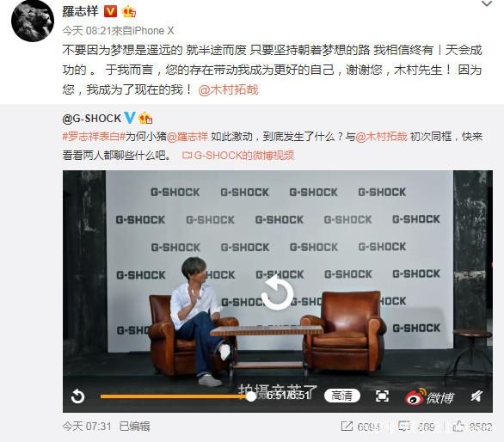
Task: Toggle fullscreen mode in the video player
Action: pos(382,396)
